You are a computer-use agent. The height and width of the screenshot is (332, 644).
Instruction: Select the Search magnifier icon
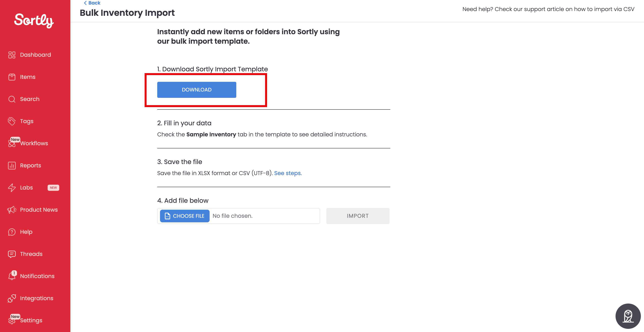click(12, 99)
